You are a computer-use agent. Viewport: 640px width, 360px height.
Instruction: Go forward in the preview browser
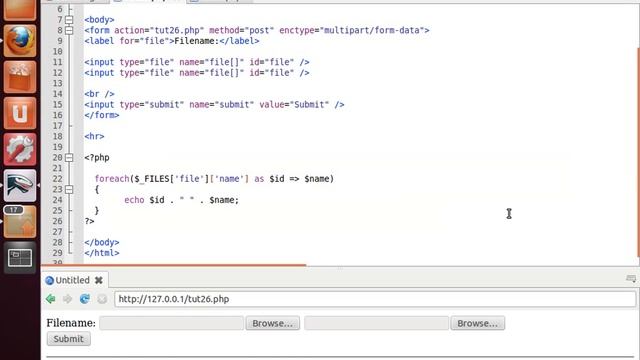coord(67,299)
